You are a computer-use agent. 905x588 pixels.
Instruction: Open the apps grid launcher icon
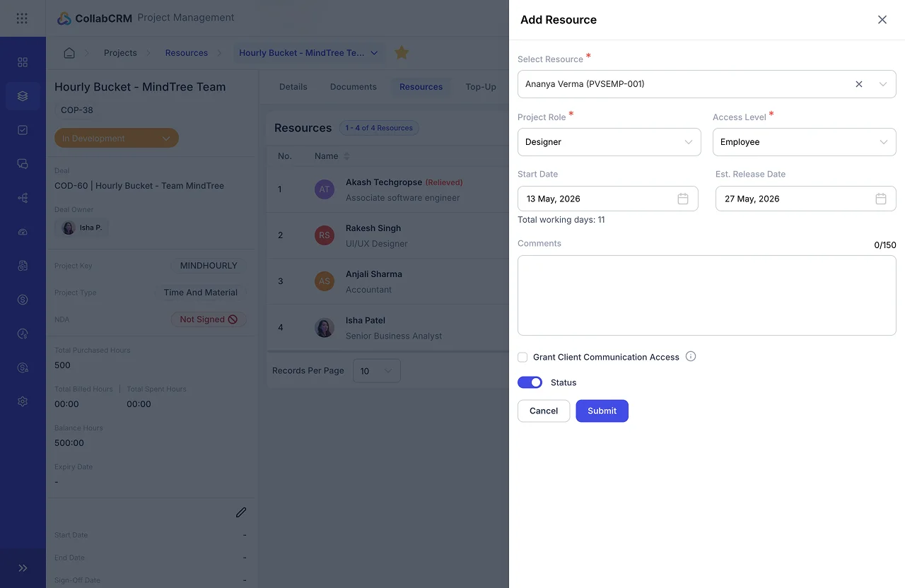tap(22, 18)
